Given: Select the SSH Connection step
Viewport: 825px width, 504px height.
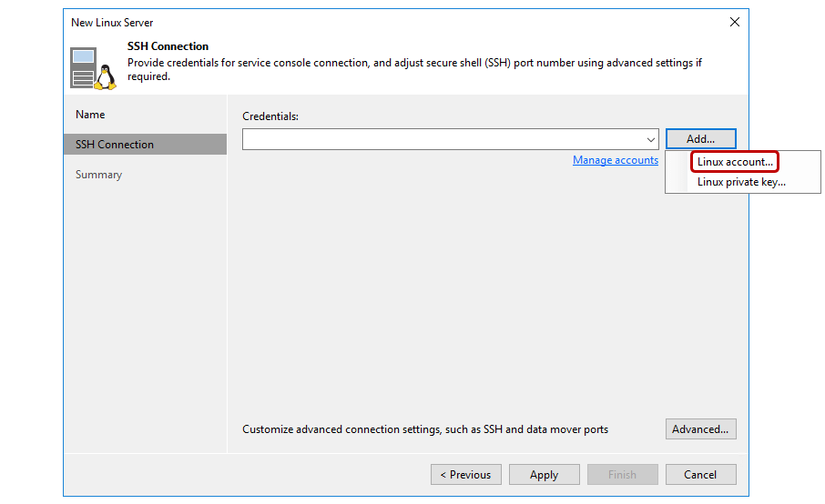Looking at the screenshot, I should click(145, 144).
